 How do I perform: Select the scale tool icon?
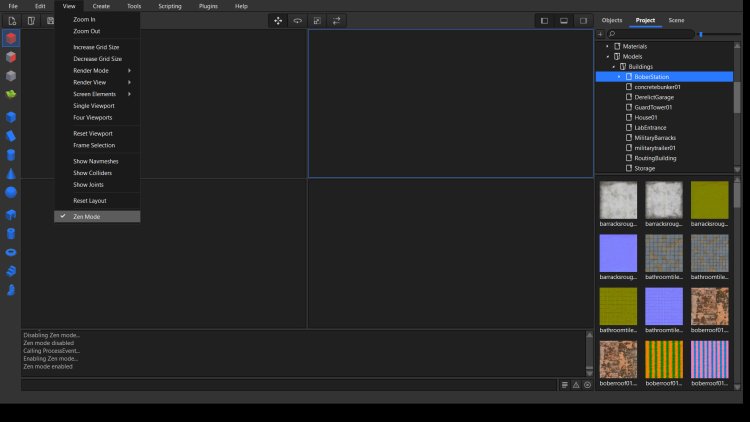[x=316, y=20]
